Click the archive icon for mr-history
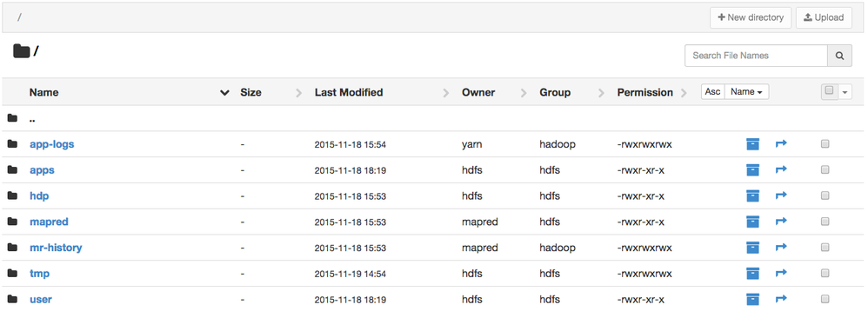 (x=752, y=248)
